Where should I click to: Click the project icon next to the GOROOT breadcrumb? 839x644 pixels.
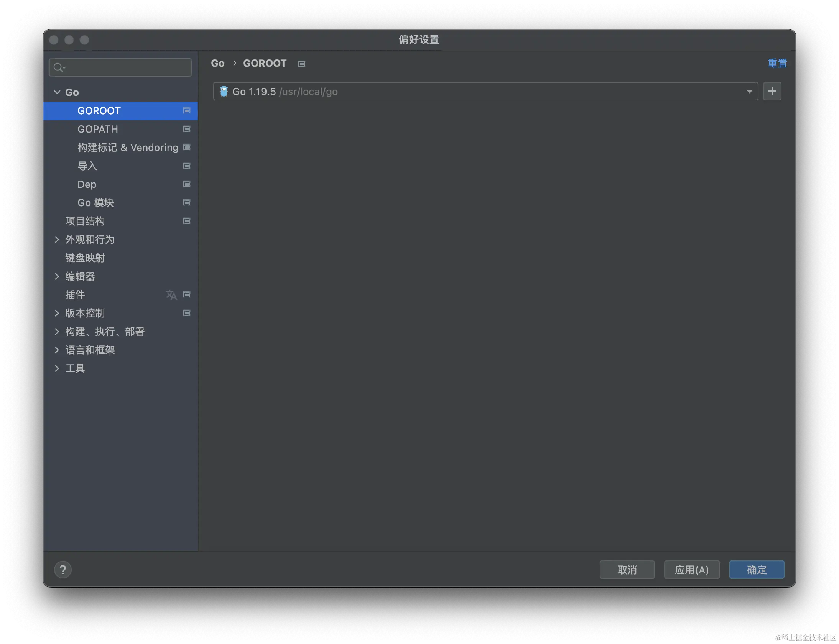pyautogui.click(x=302, y=64)
